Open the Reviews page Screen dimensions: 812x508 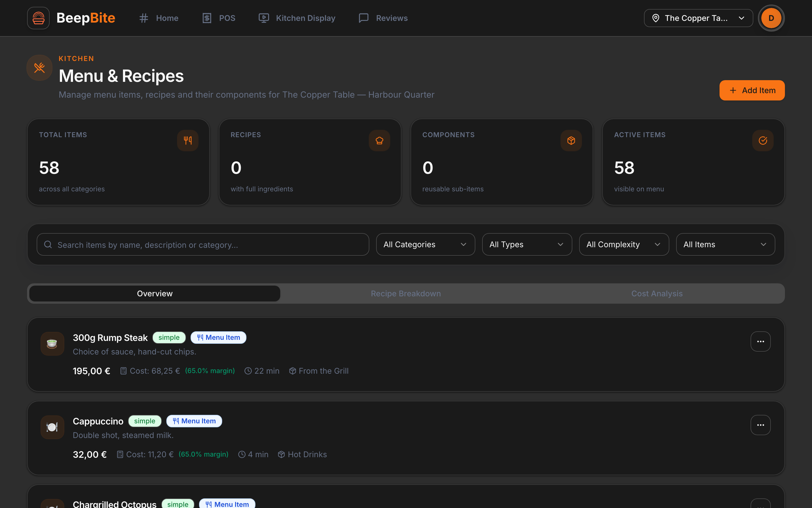click(383, 18)
